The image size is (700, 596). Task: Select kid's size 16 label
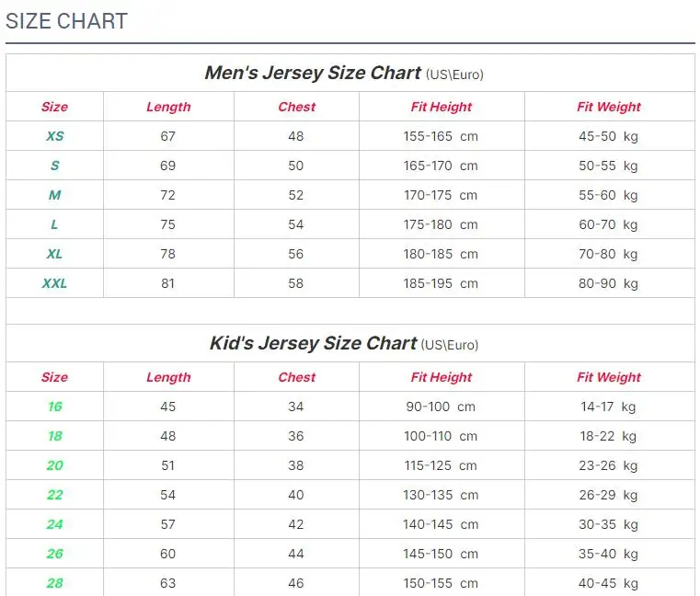point(55,407)
